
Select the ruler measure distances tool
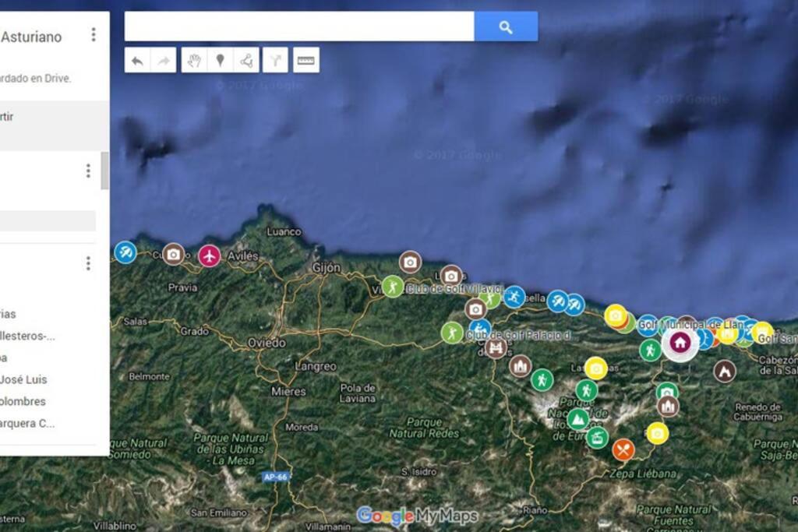pyautogui.click(x=305, y=61)
